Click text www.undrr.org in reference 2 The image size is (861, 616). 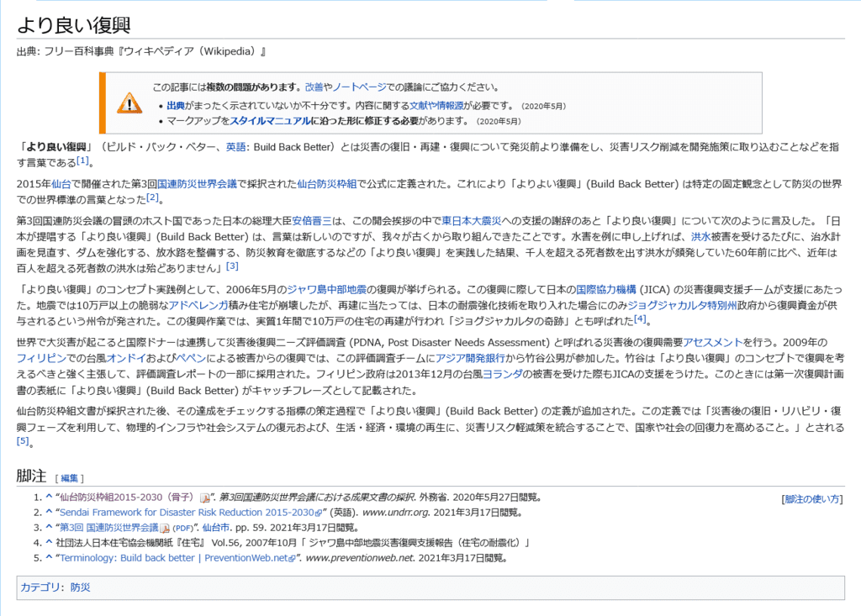point(396,513)
